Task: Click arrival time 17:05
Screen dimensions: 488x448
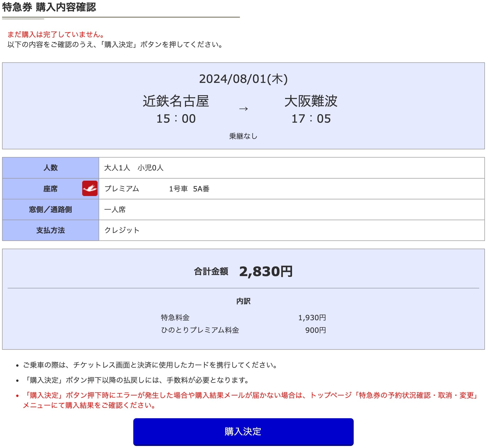Action: click(311, 119)
